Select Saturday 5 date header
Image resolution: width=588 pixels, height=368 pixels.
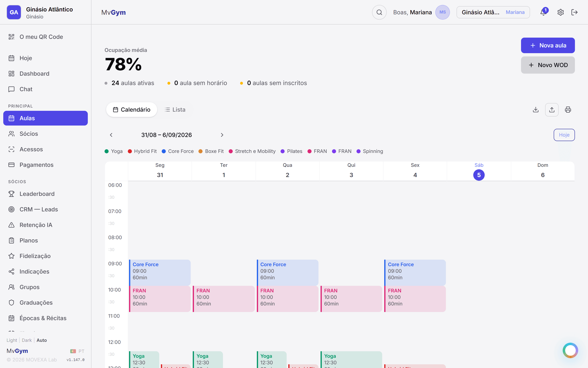click(x=479, y=171)
